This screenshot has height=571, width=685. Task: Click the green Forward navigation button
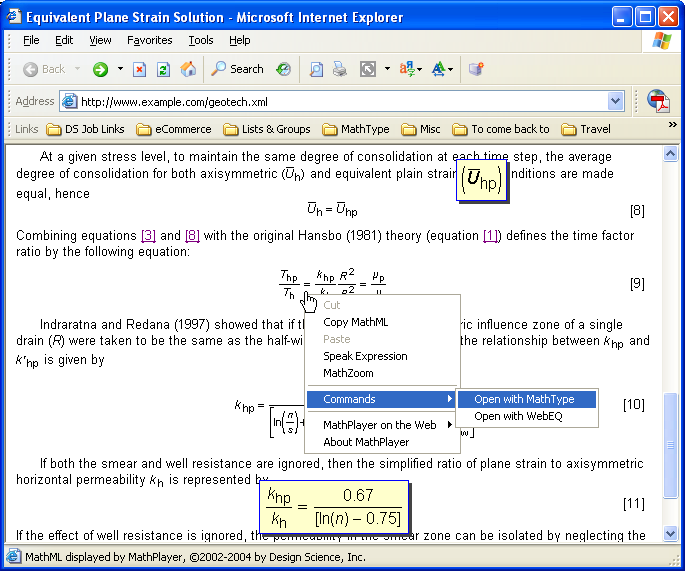click(x=100, y=69)
